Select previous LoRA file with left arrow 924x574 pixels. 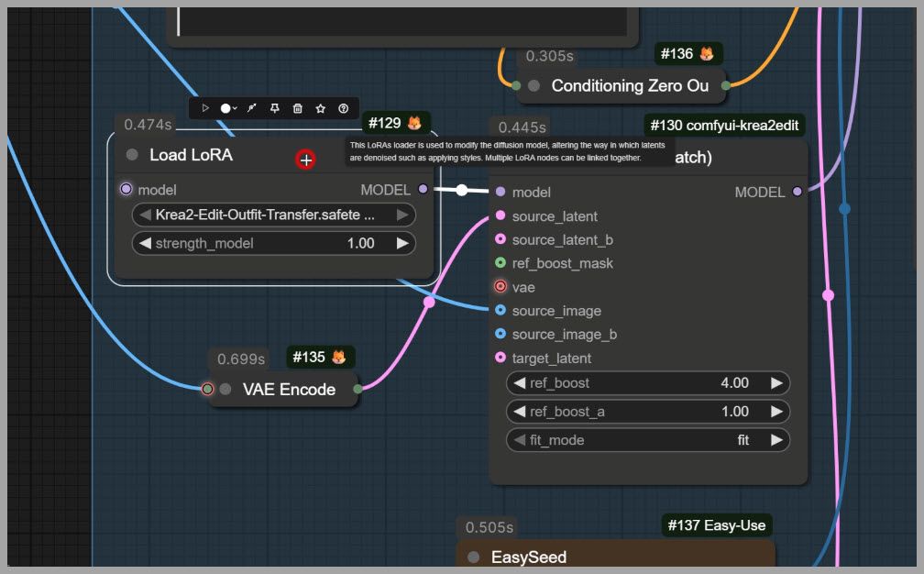(145, 215)
